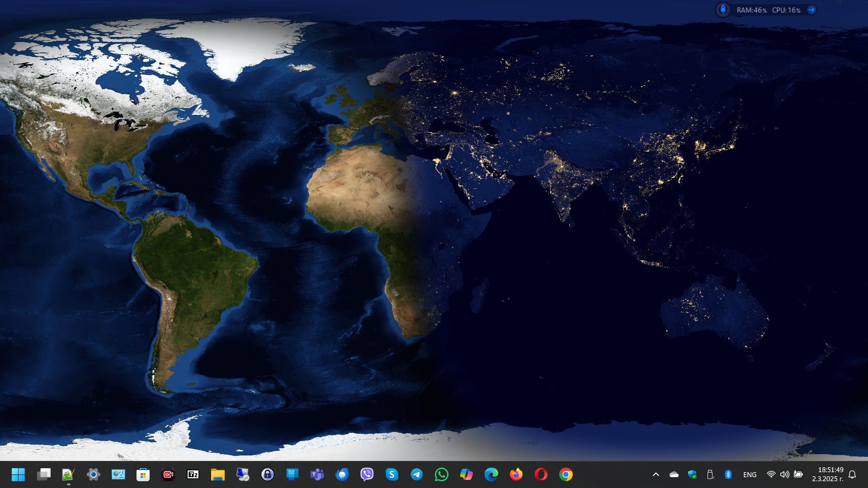
Task: Open WhatsApp from the taskbar
Action: click(x=442, y=474)
